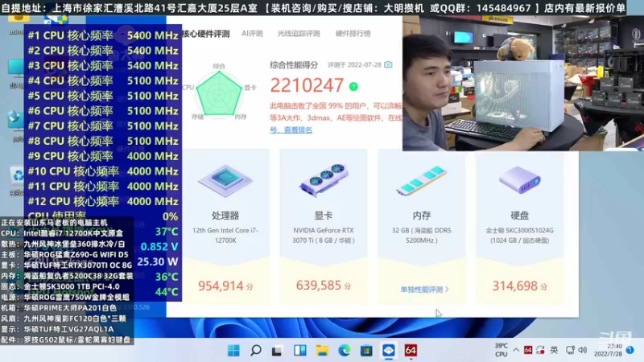Click the #1 CPU 核心频率 row
The width and height of the screenshot is (644, 362).
tap(103, 35)
